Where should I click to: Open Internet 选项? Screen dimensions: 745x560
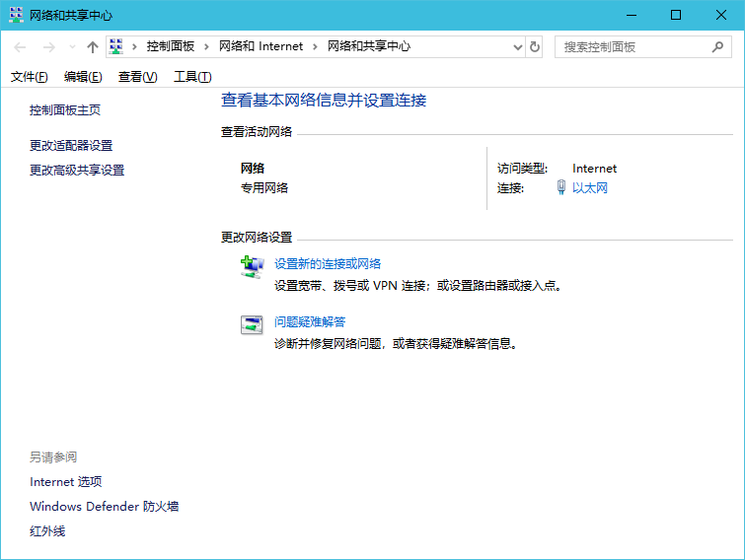coord(65,482)
